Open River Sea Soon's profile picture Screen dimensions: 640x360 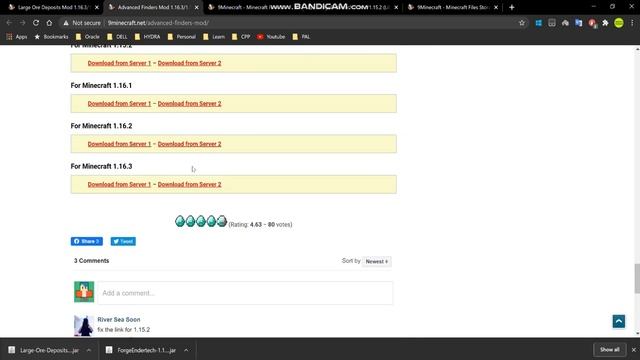click(84, 326)
